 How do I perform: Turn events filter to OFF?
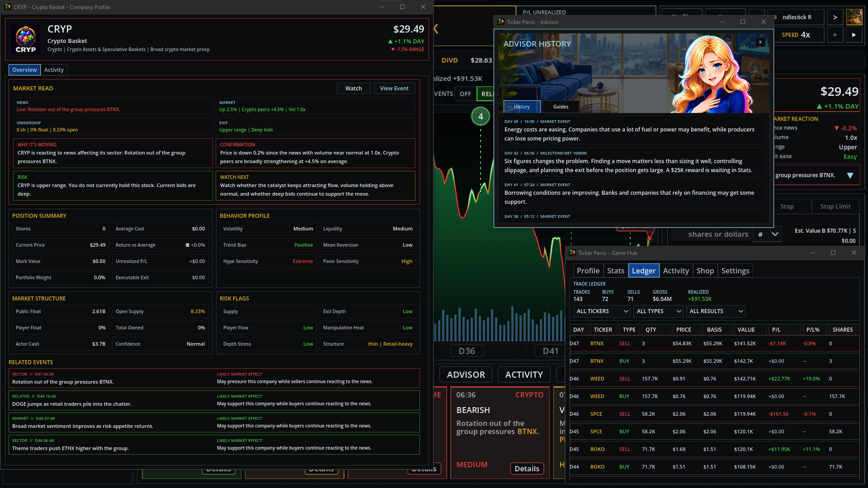(x=465, y=94)
